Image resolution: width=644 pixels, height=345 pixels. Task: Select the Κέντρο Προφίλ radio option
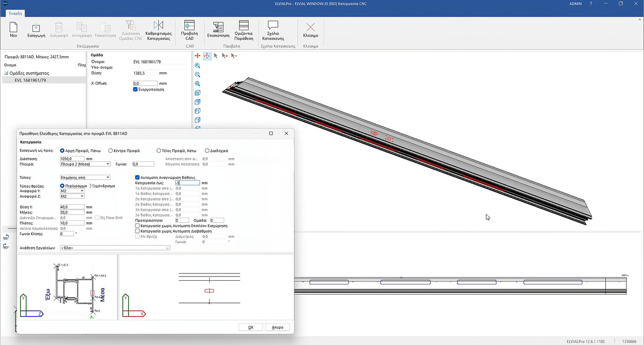[x=111, y=151]
